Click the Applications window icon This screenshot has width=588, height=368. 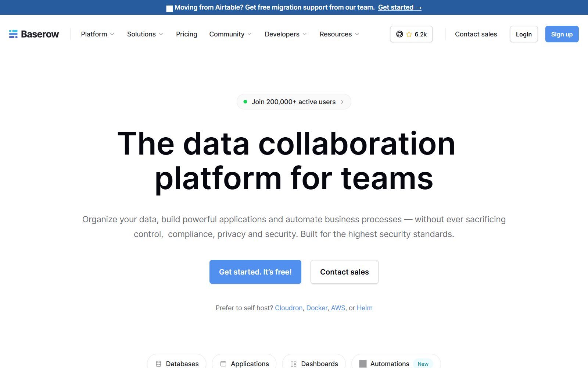point(223,364)
